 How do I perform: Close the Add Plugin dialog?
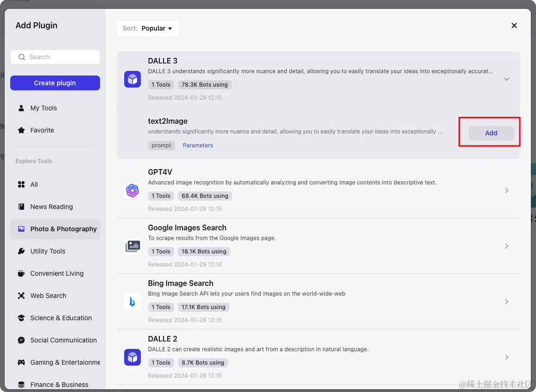point(514,25)
